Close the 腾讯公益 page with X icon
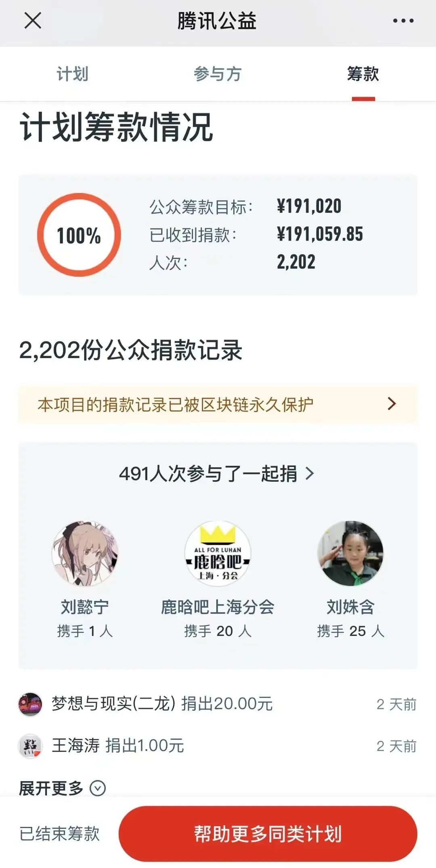 click(x=33, y=21)
